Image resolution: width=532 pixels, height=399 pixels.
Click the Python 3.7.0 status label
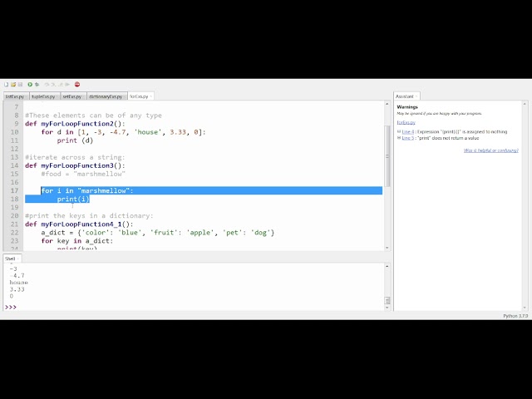click(x=515, y=316)
